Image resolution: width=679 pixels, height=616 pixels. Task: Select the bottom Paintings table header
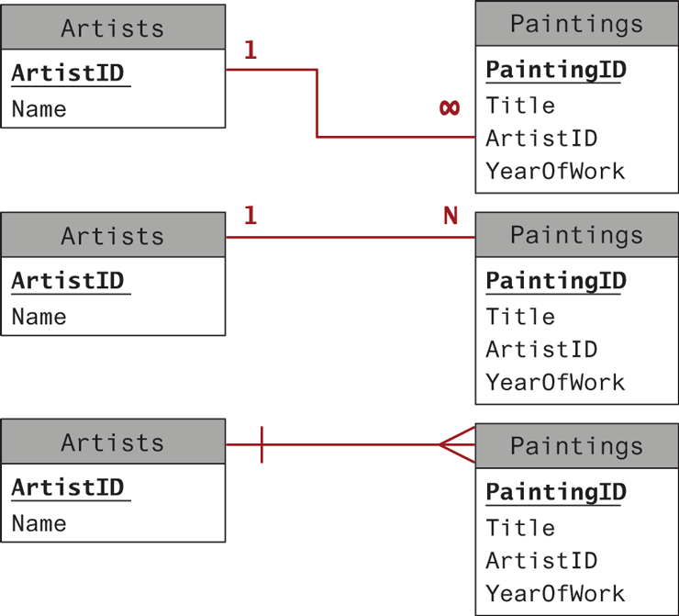click(576, 446)
